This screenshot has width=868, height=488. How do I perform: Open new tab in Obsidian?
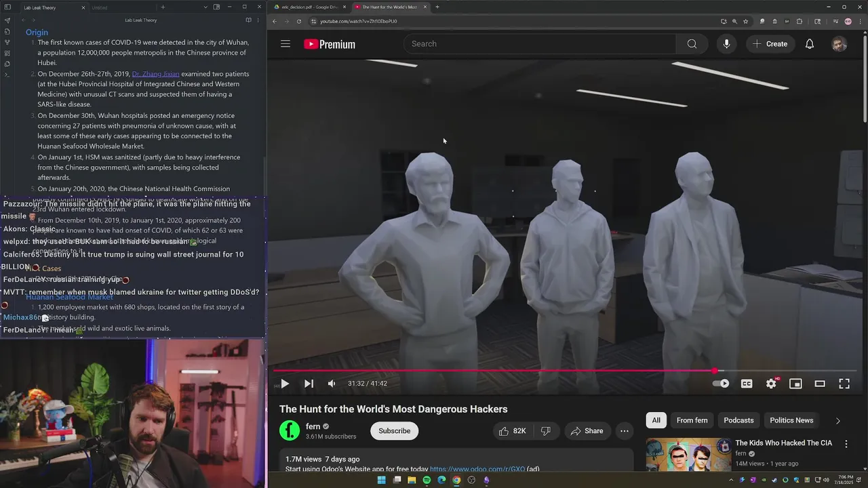(x=163, y=7)
